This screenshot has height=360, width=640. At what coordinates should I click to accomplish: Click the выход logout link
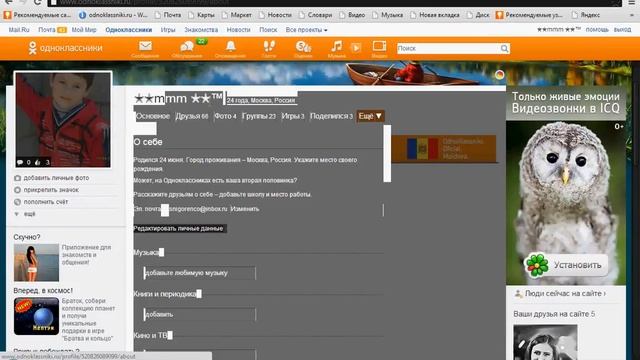[622, 30]
